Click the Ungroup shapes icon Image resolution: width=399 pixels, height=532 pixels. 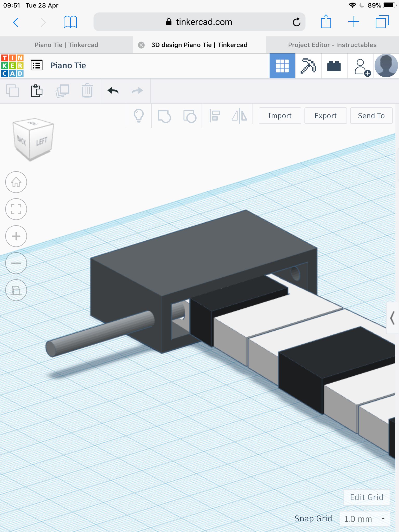(190, 116)
